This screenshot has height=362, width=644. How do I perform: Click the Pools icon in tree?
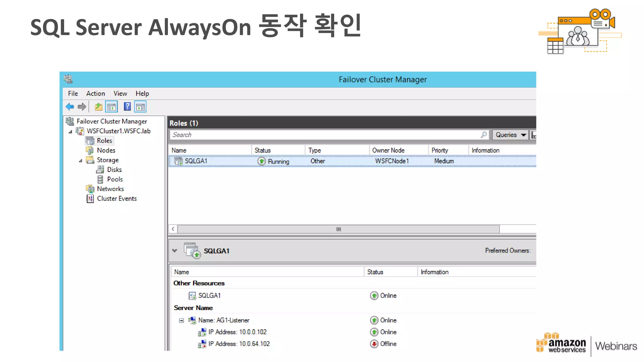point(100,179)
